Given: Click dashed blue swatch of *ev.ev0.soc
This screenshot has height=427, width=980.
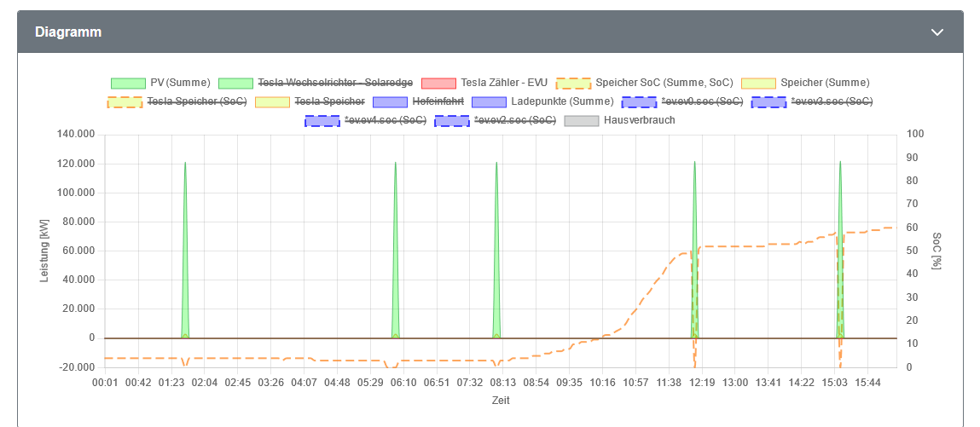Looking at the screenshot, I should (639, 101).
